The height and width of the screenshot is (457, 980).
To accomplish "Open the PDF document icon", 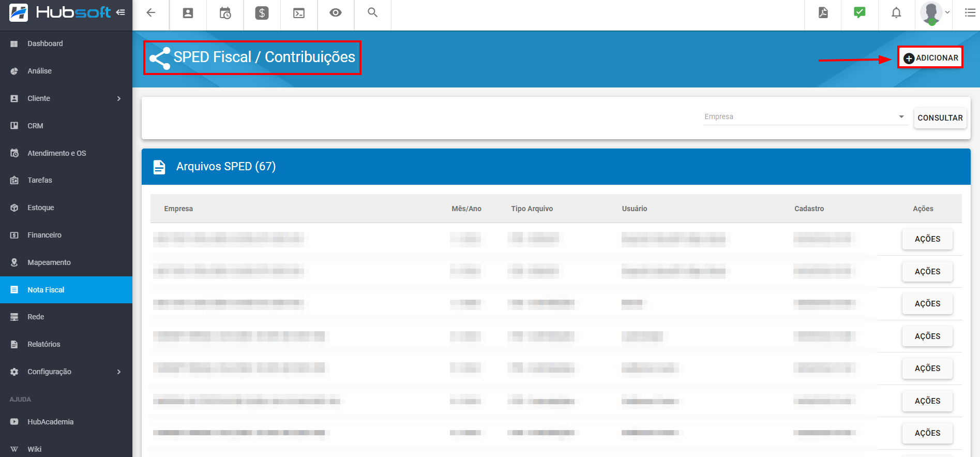I will pyautogui.click(x=823, y=13).
